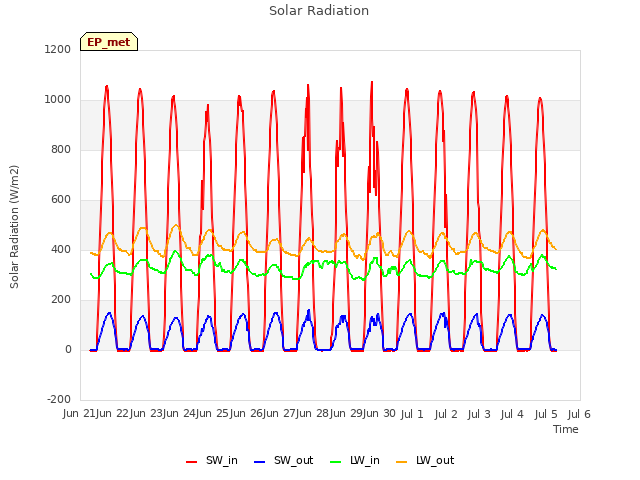640x480 pixels.
Task: Click the Jun 30 x-axis tick label
Action: [x=380, y=414]
